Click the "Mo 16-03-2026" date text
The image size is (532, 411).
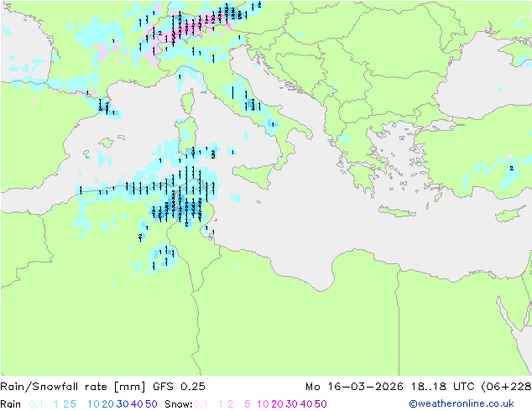[354, 387]
